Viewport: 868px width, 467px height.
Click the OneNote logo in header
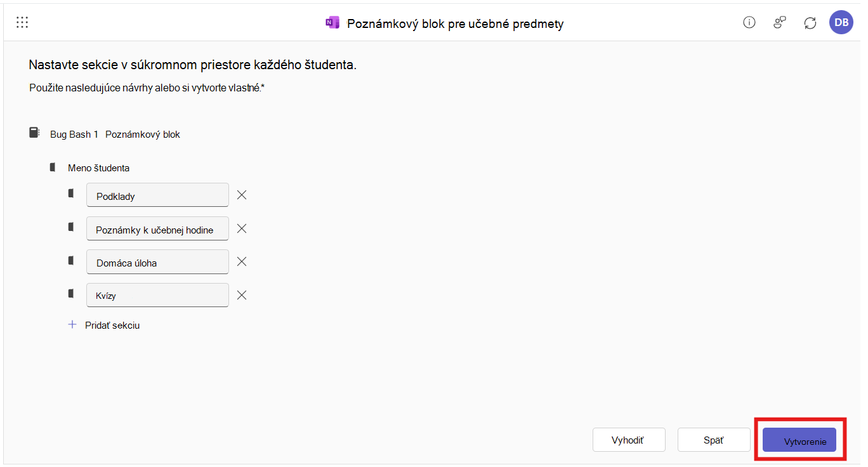point(332,23)
